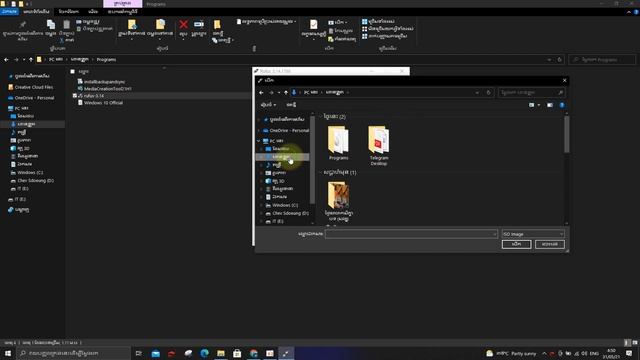Click the Properties icon in the ribbon

pos(313,25)
